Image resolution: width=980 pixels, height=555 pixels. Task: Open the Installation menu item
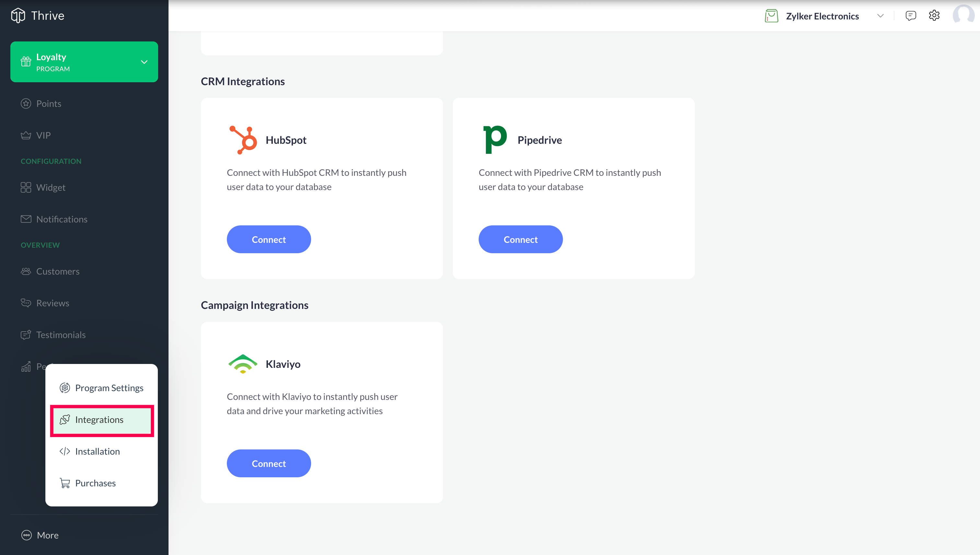98,451
